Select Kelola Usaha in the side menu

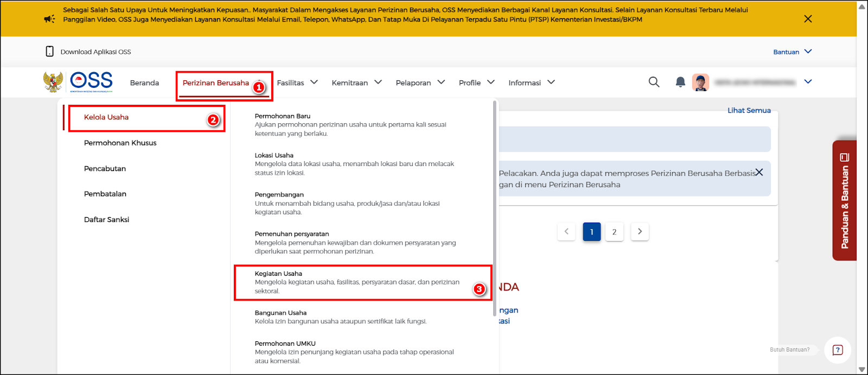click(106, 117)
